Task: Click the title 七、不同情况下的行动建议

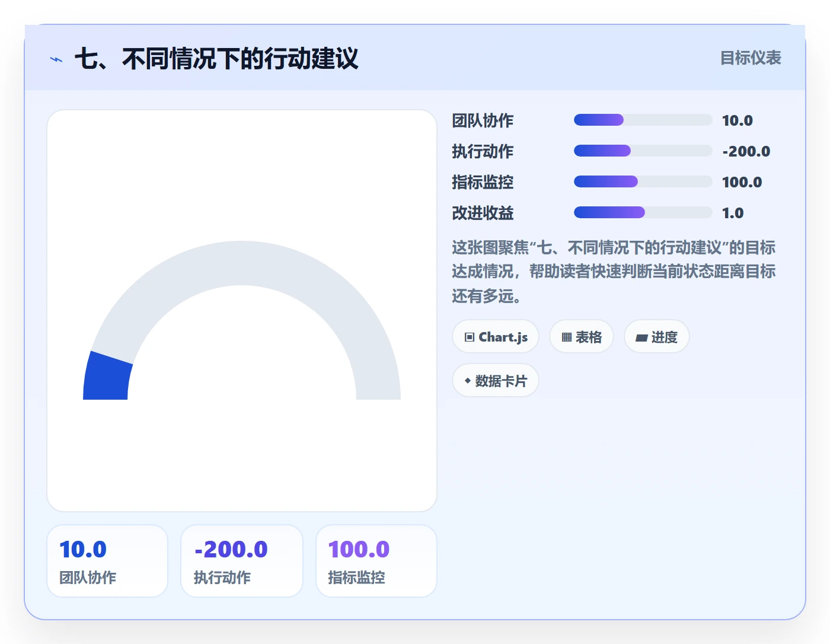Action: (x=216, y=59)
